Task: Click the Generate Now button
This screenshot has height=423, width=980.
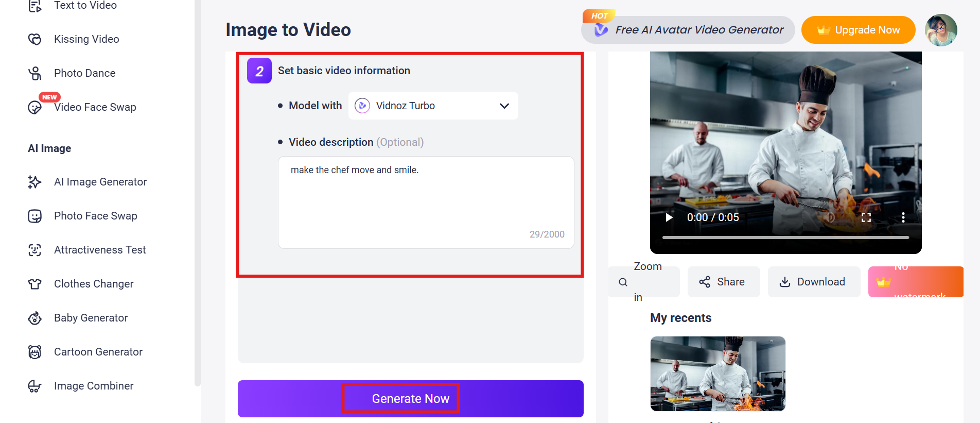Action: click(411, 399)
